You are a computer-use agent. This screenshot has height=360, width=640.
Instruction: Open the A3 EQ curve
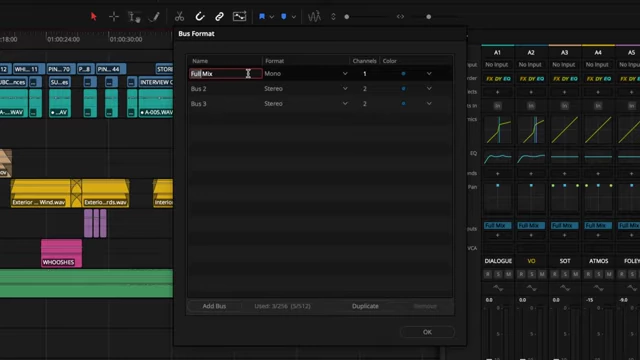coord(564,157)
